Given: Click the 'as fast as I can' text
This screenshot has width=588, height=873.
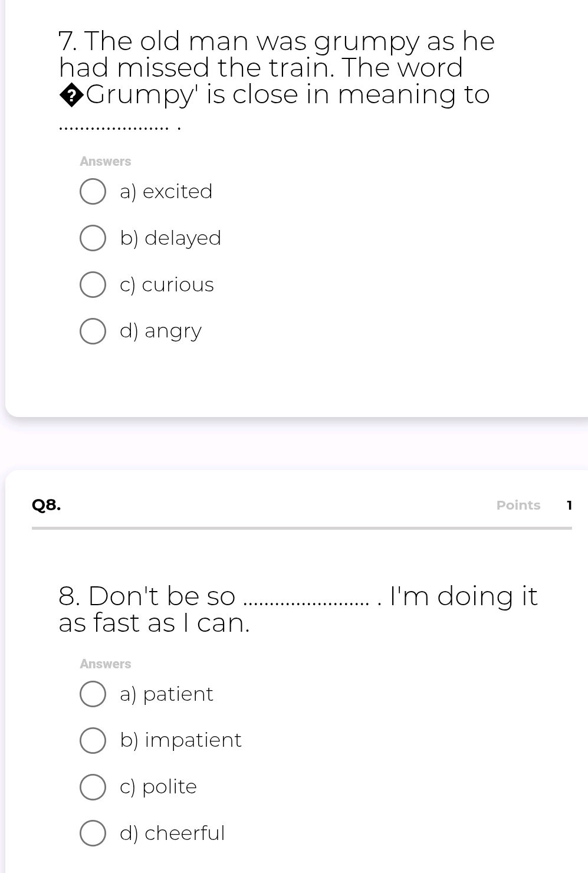Looking at the screenshot, I should click(x=155, y=623).
